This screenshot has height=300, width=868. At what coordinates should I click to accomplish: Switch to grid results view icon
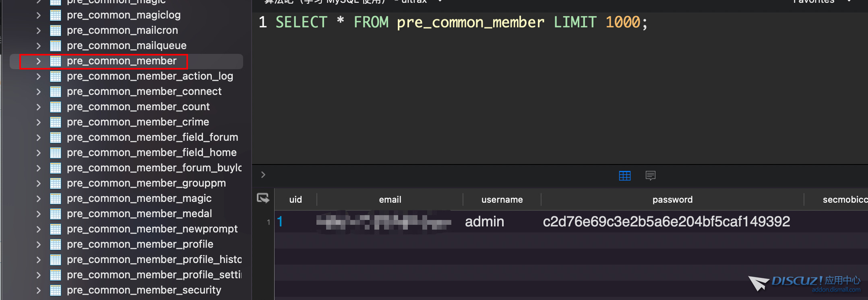tap(624, 176)
